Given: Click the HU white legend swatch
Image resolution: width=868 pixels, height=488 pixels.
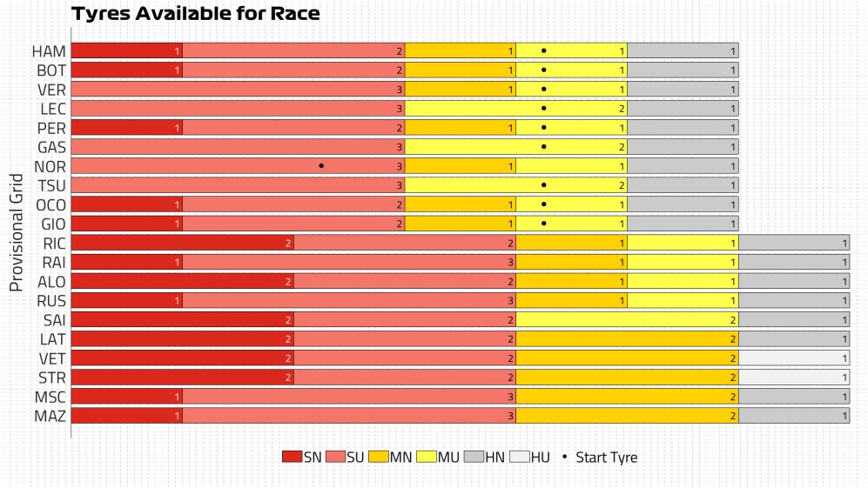Looking at the screenshot, I should [x=519, y=458].
